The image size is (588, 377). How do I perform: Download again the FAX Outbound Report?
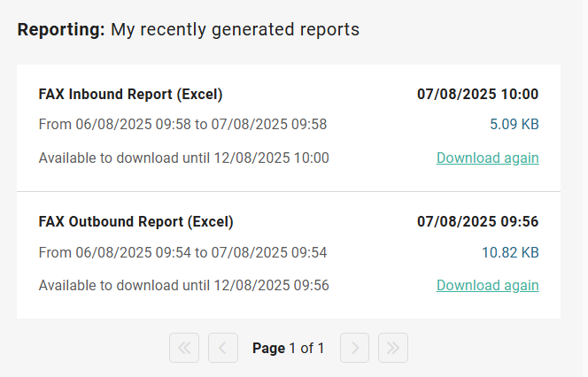coord(487,285)
